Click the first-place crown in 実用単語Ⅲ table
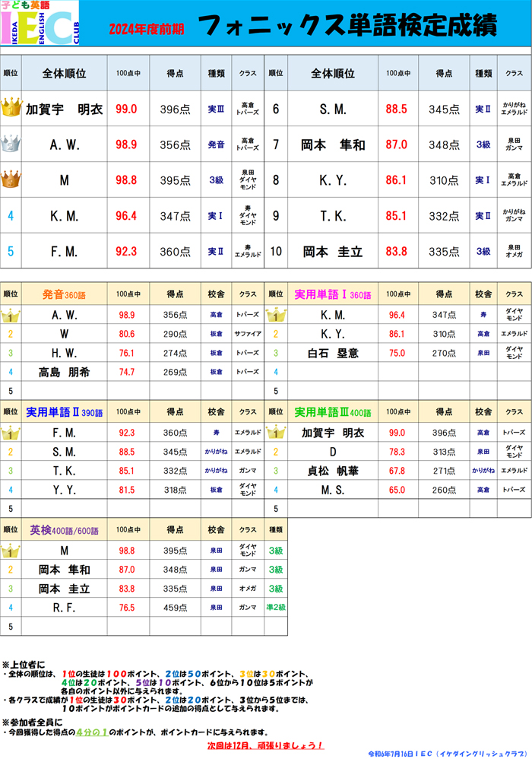 point(276,433)
